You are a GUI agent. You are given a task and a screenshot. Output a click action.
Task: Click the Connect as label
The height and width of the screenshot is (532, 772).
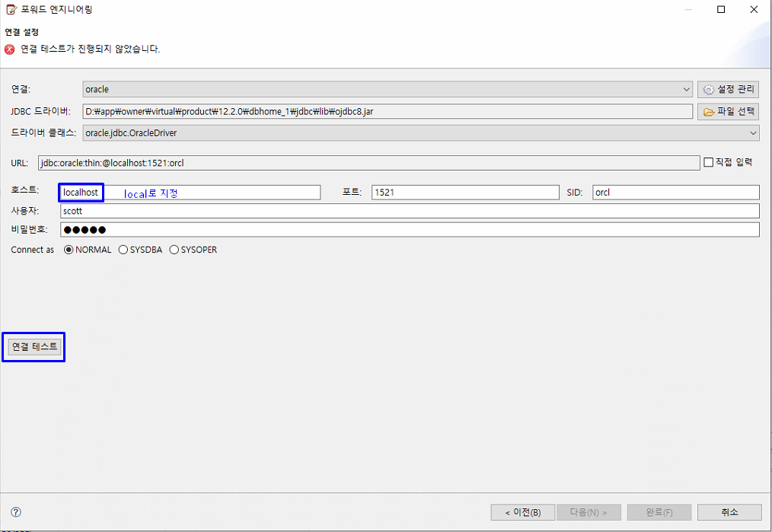point(33,250)
